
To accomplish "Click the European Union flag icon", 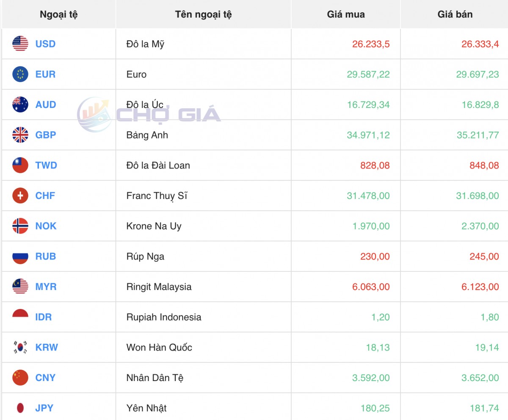I will [20, 75].
